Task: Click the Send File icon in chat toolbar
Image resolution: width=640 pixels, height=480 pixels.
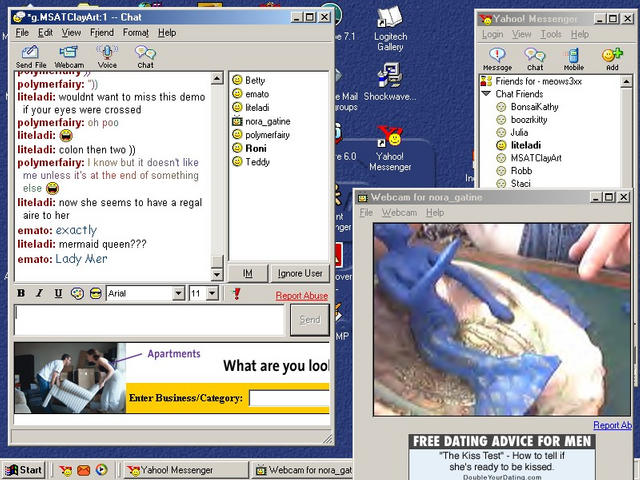Action: click(x=31, y=56)
